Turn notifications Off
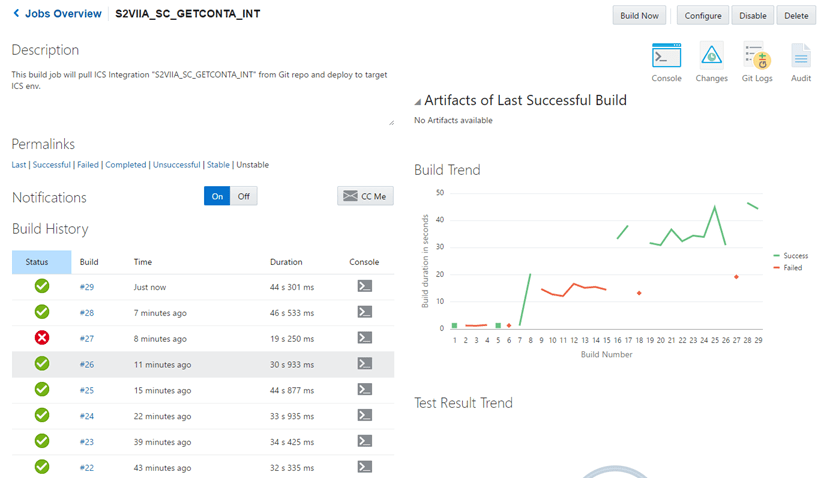 coord(243,196)
